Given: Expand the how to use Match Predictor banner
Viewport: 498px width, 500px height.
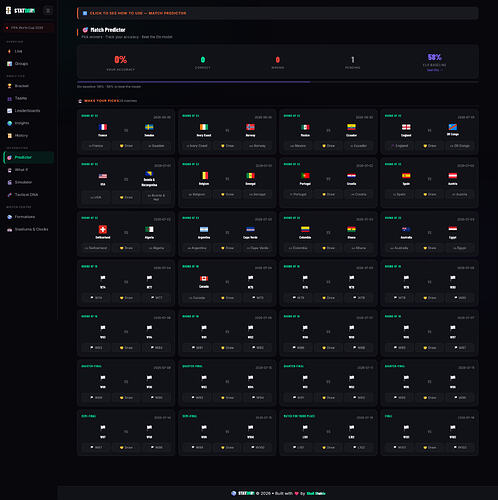Looking at the screenshot, I should point(278,13).
